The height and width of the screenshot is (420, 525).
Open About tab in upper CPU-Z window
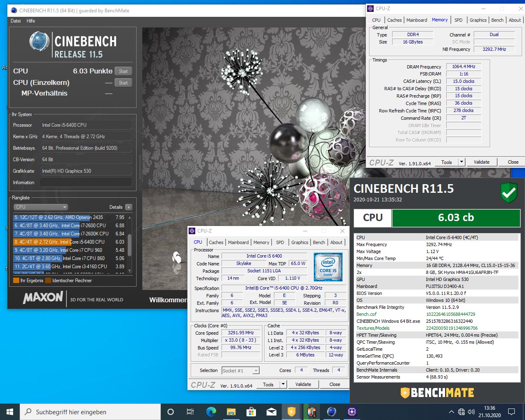(515, 20)
